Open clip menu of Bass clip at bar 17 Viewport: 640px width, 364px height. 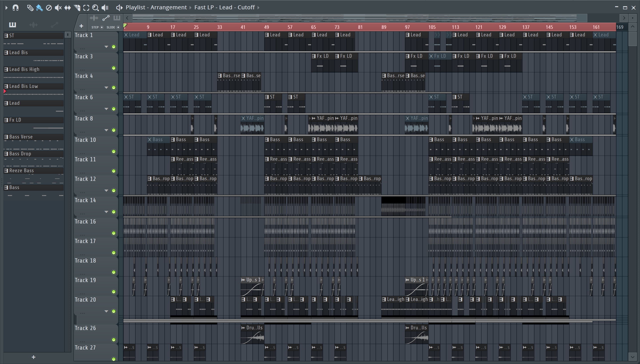pyautogui.click(x=173, y=140)
